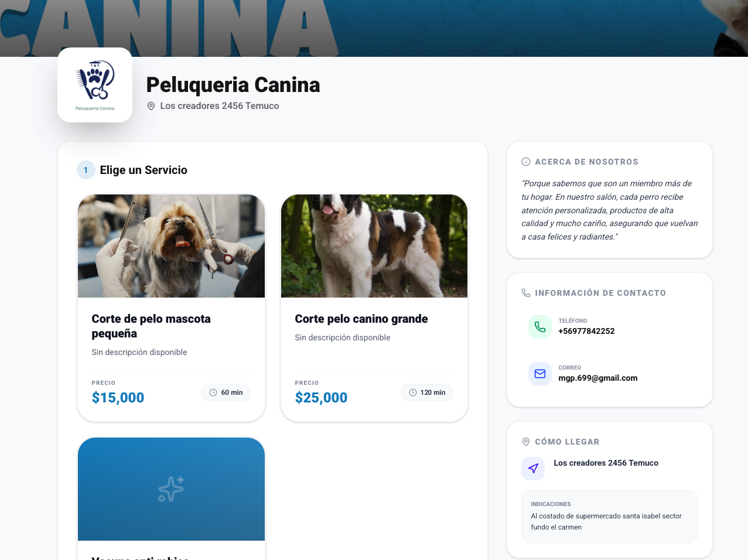Image resolution: width=748 pixels, height=560 pixels.
Task: Select the Corte pelo canino grande service
Action: 374,308
